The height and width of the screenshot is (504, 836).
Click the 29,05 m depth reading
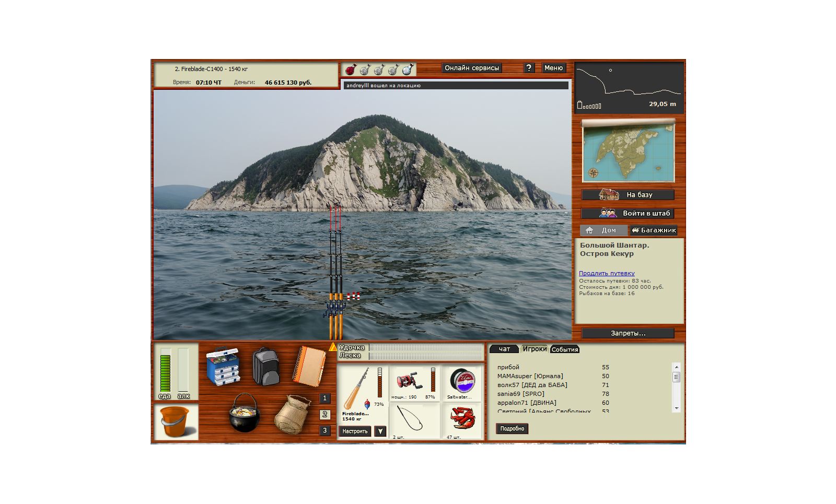pyautogui.click(x=663, y=104)
